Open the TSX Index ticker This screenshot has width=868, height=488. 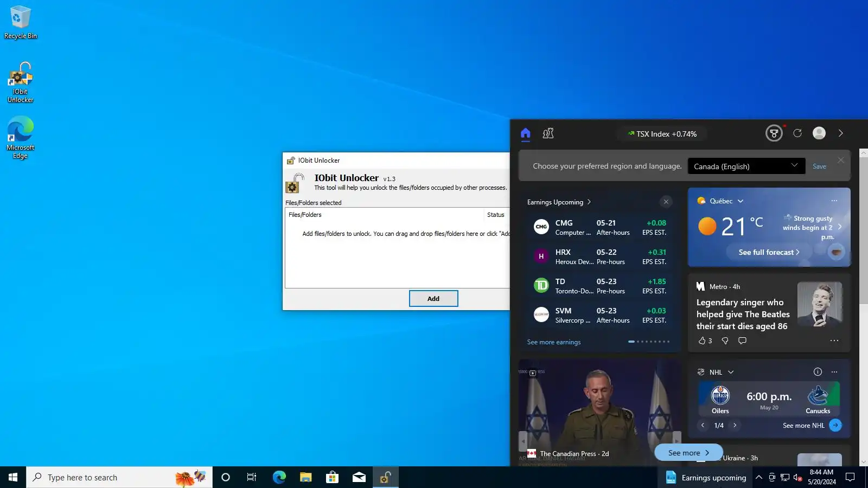(662, 134)
